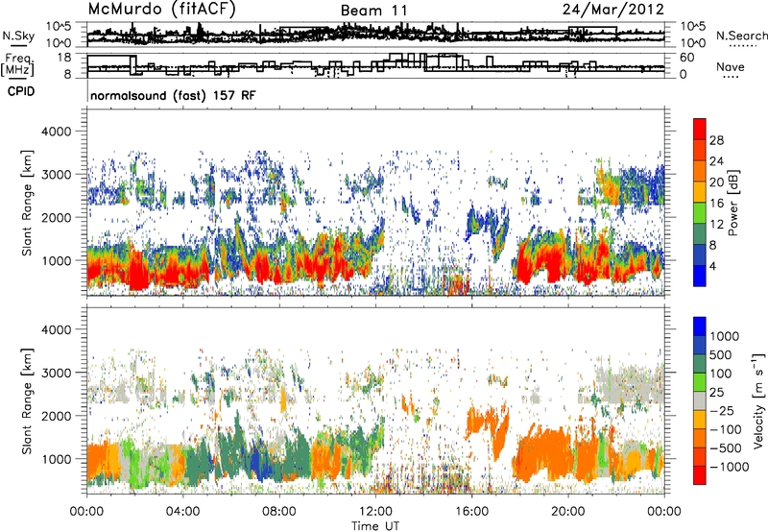This screenshot has width=768, height=532.
Task: Click the 28 label on Power color bar
Action: pyautogui.click(x=716, y=140)
